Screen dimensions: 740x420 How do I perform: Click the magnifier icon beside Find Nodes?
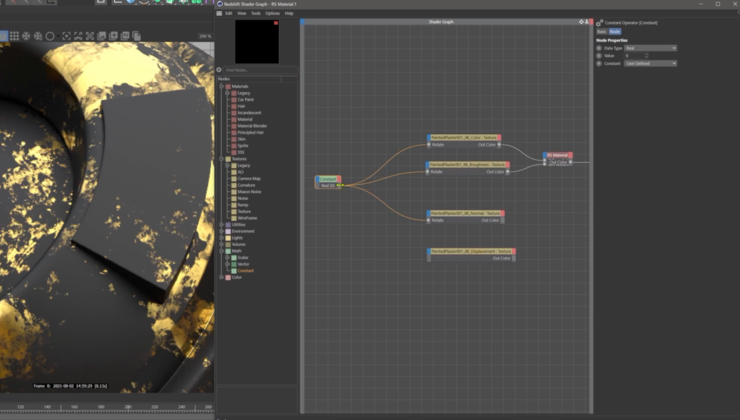click(219, 70)
